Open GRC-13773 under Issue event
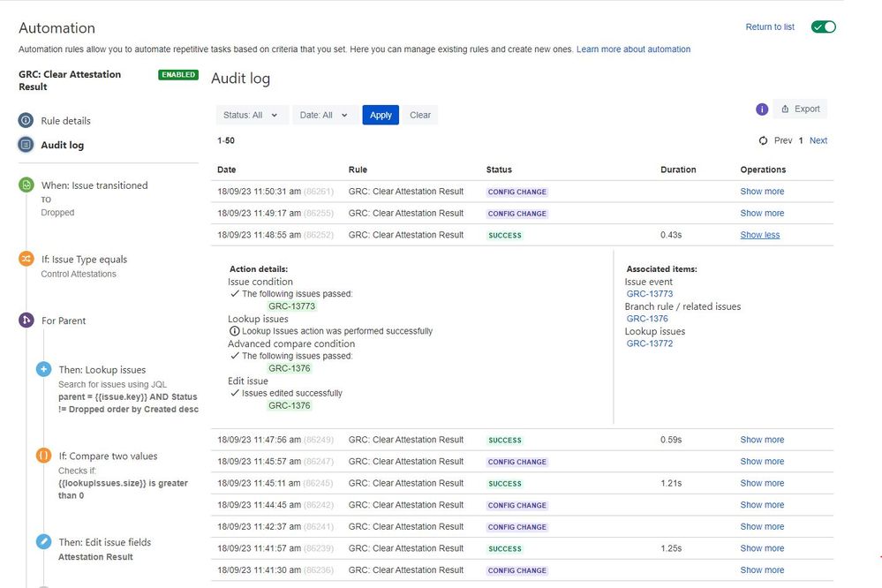This screenshot has width=882, height=588. click(649, 294)
